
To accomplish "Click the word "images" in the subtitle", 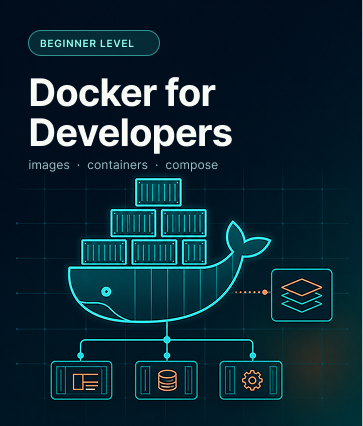I will pyautogui.click(x=49, y=165).
